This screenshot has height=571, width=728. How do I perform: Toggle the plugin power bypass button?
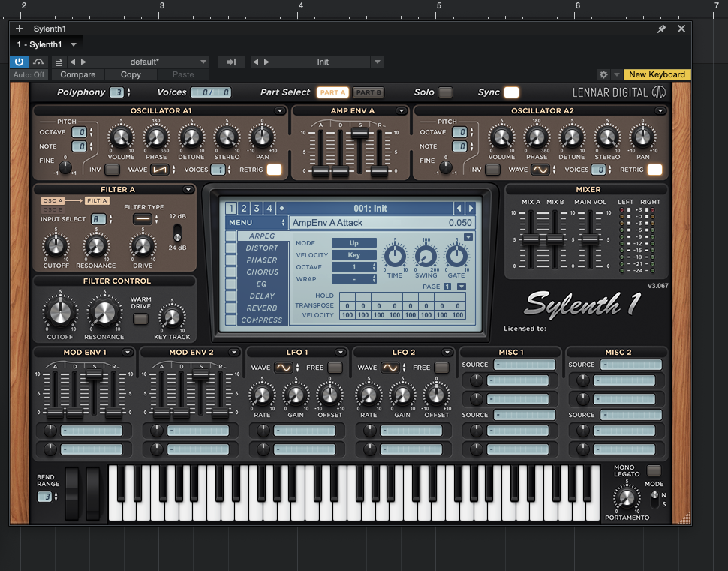[19, 62]
